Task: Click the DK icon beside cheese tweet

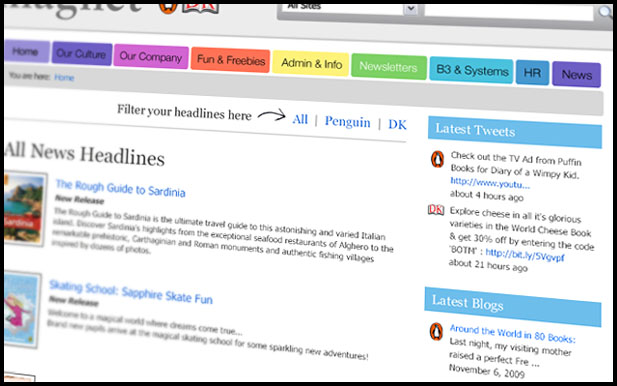Action: tap(436, 210)
